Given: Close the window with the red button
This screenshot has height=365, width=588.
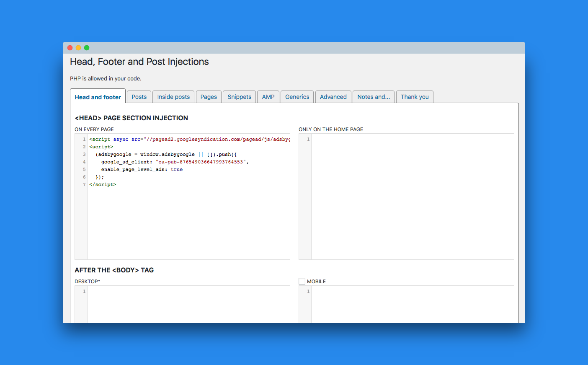Looking at the screenshot, I should [70, 48].
